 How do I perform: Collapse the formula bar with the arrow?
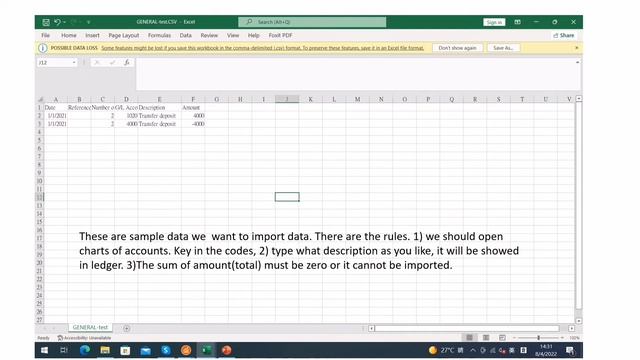tap(577, 62)
